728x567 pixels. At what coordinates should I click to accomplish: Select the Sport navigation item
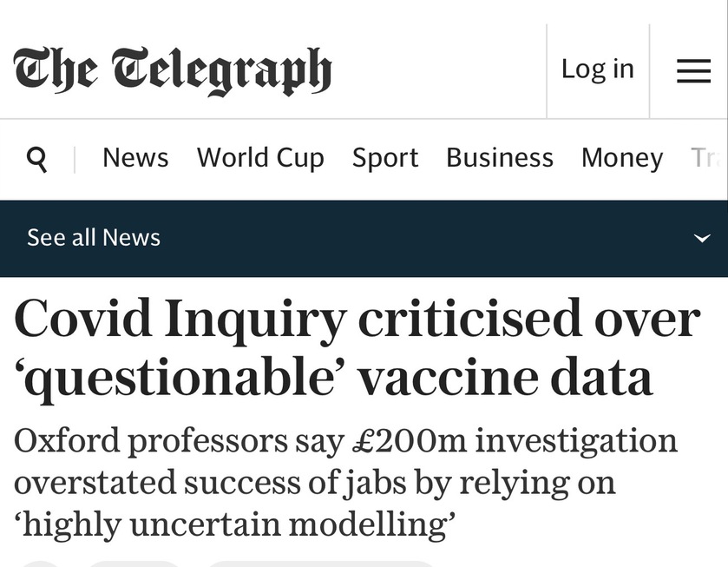385,158
